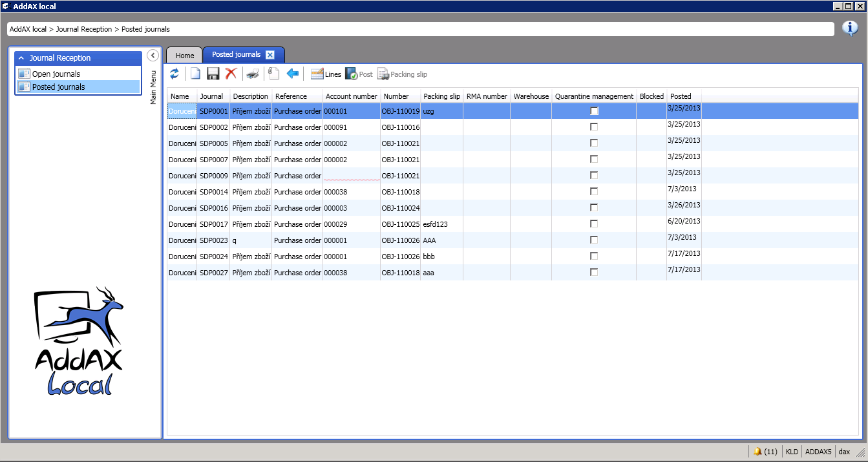The image size is (868, 462).
Task: Close the Posted journals tab
Action: [x=270, y=55]
